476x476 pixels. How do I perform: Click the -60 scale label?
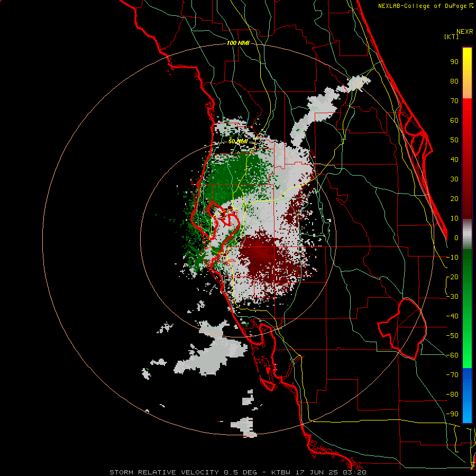pyautogui.click(x=452, y=355)
